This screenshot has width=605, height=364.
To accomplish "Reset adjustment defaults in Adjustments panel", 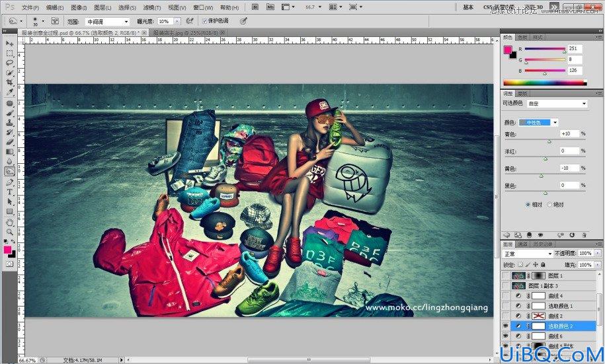I will pos(572,235).
